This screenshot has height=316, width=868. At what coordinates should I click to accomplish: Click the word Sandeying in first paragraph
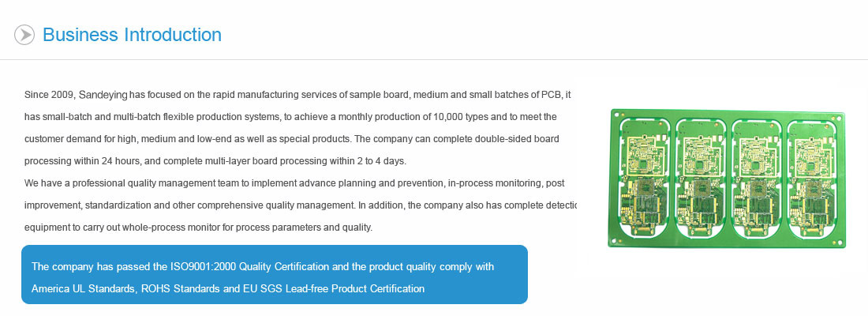pyautogui.click(x=103, y=95)
